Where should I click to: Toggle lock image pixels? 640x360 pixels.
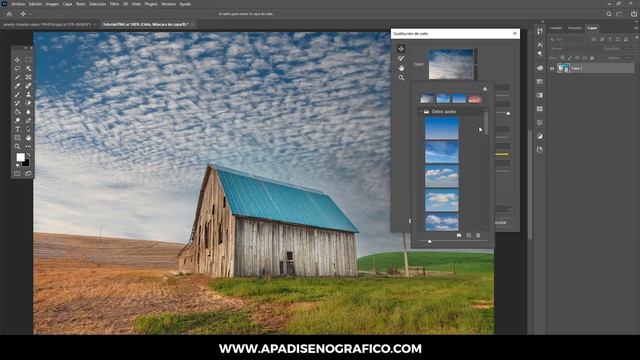[x=570, y=58]
